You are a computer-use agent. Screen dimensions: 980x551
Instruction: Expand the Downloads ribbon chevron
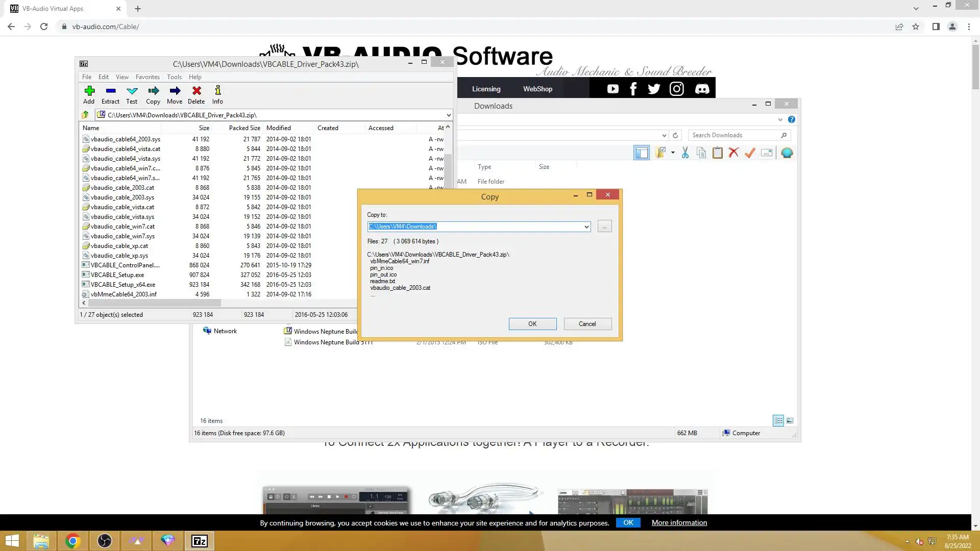tap(780, 119)
